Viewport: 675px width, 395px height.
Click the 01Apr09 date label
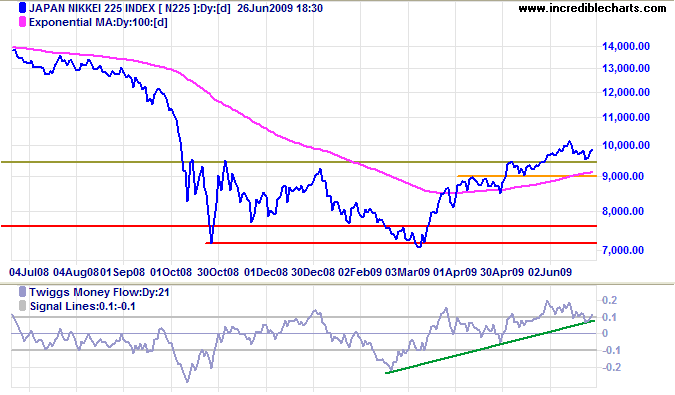pyautogui.click(x=455, y=272)
